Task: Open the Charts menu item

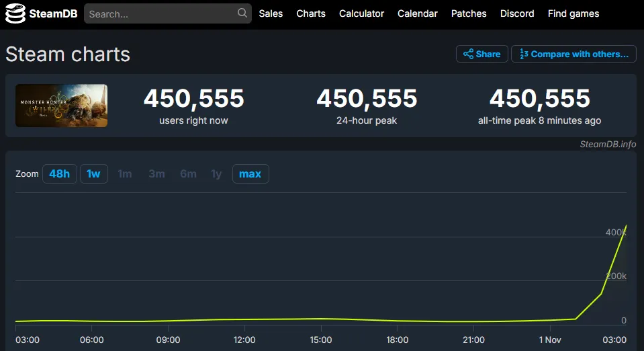Action: point(311,13)
